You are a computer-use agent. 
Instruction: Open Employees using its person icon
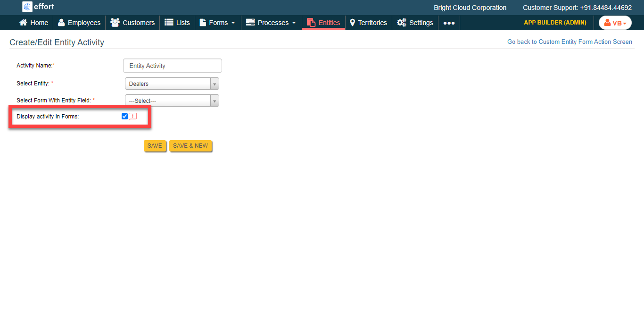(61, 22)
